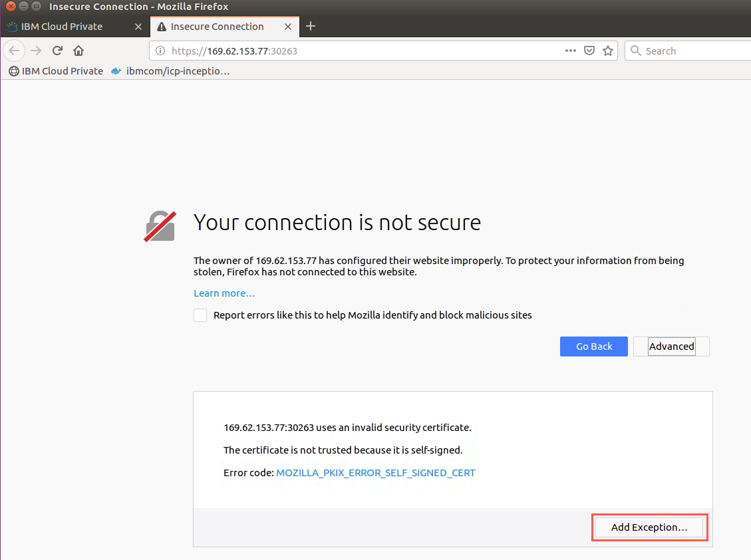
Task: Open the IBM Cloud Private bookmark
Action: click(x=56, y=71)
